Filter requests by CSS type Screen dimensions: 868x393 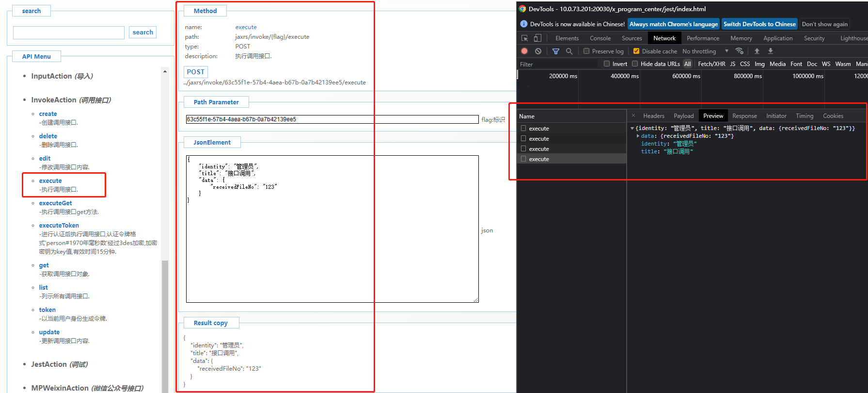pos(745,64)
